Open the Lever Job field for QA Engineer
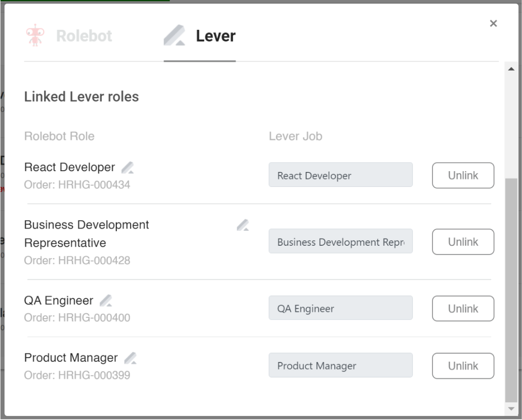The image size is (522, 420). coord(340,308)
